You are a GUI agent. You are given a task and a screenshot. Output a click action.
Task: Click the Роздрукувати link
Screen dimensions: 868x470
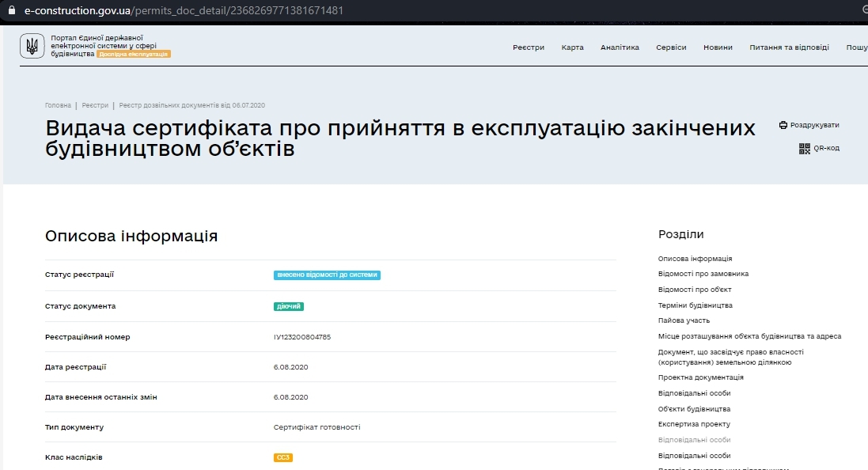click(x=814, y=125)
